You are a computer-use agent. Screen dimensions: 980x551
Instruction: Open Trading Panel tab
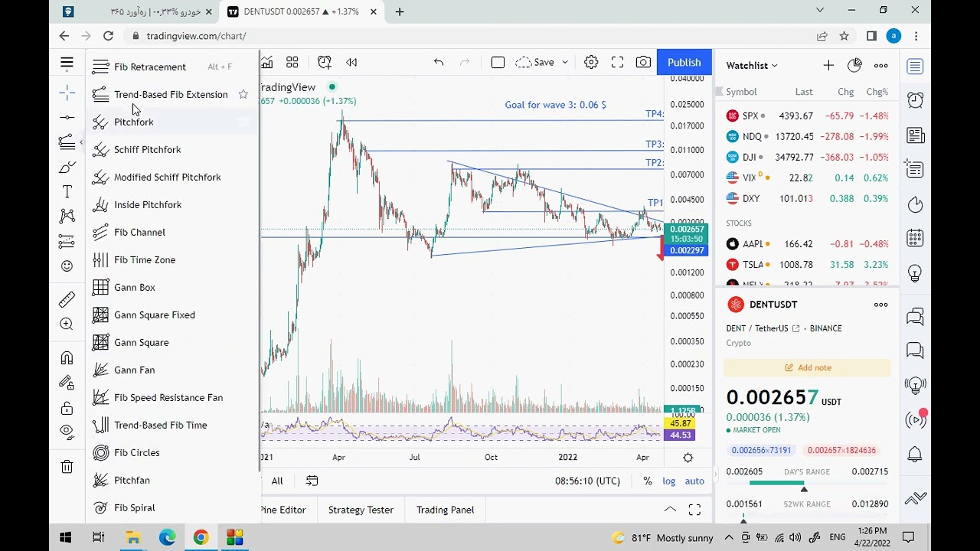click(445, 510)
